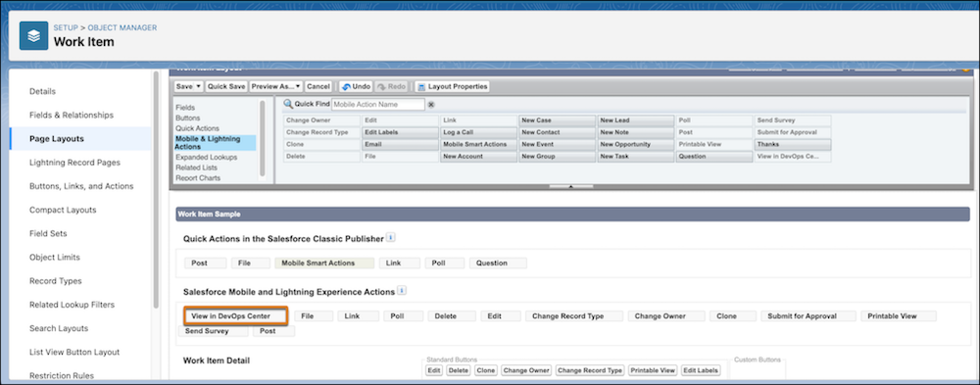Select Report Charts palette category
Viewport: 980px width, 385px height.
[198, 177]
